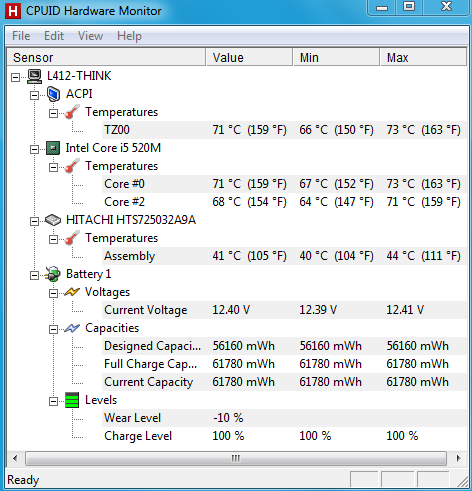Select the Charge Level row
Screen dimensions: 472x491
point(284,436)
